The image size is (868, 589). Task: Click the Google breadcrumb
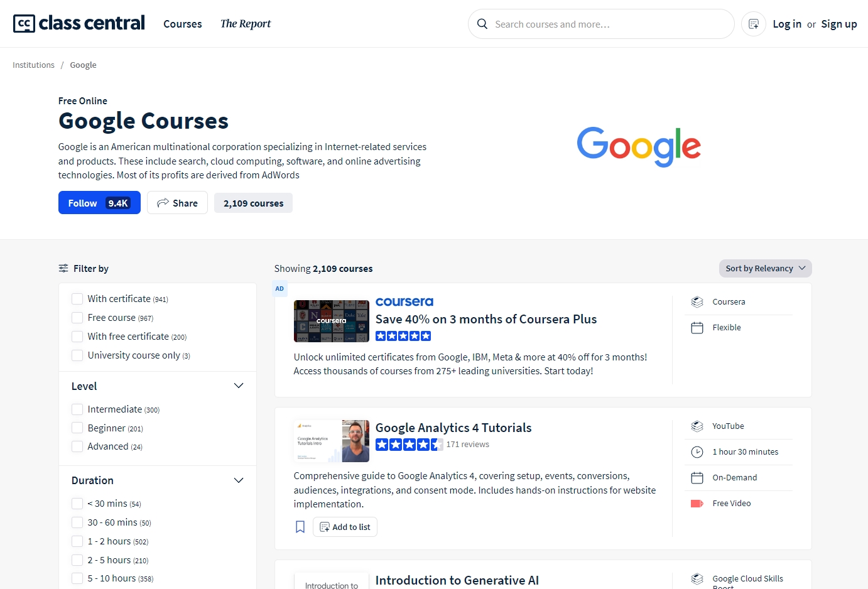tap(83, 65)
